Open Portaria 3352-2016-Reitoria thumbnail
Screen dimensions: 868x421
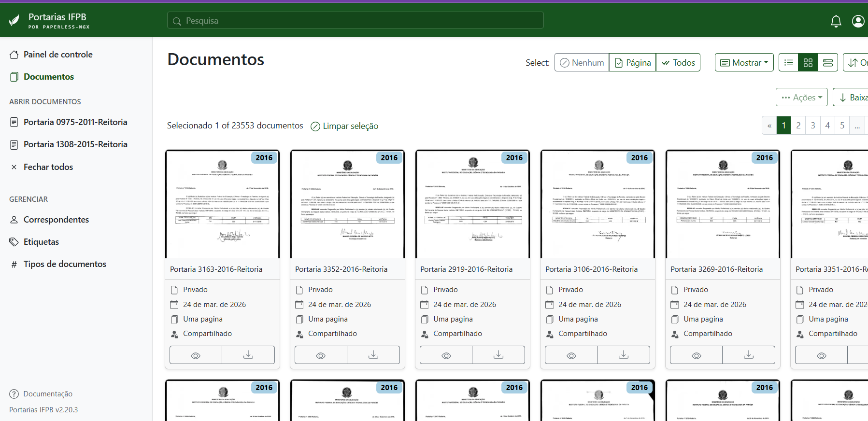click(x=347, y=204)
